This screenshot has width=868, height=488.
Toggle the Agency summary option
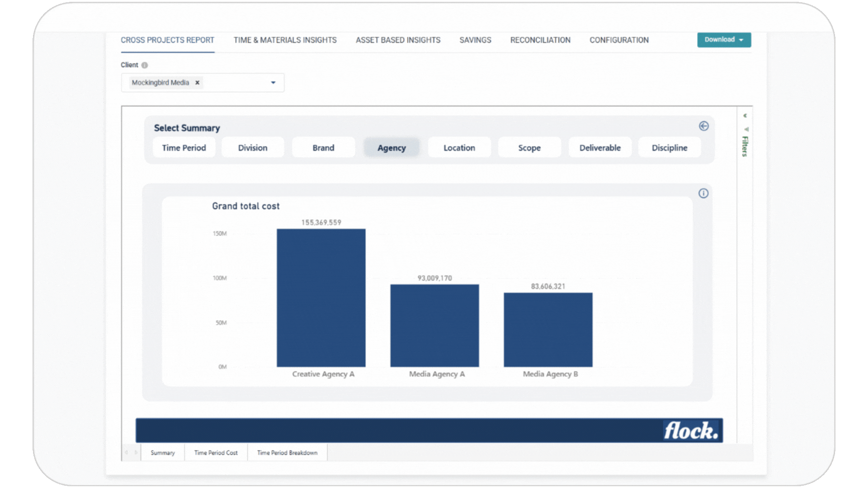tap(392, 148)
